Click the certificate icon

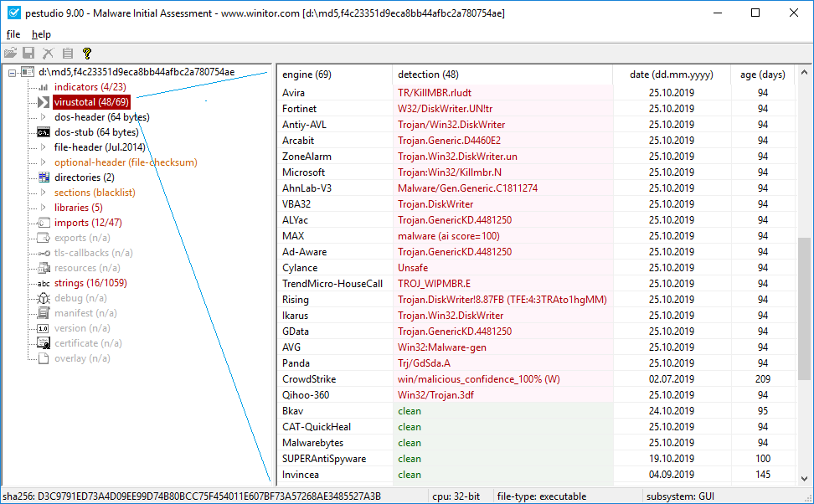[x=44, y=343]
